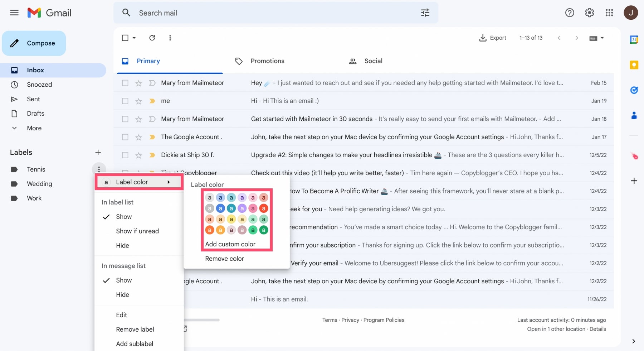The image size is (644, 351).
Task: Open the main menu hamburger icon
Action: click(14, 13)
